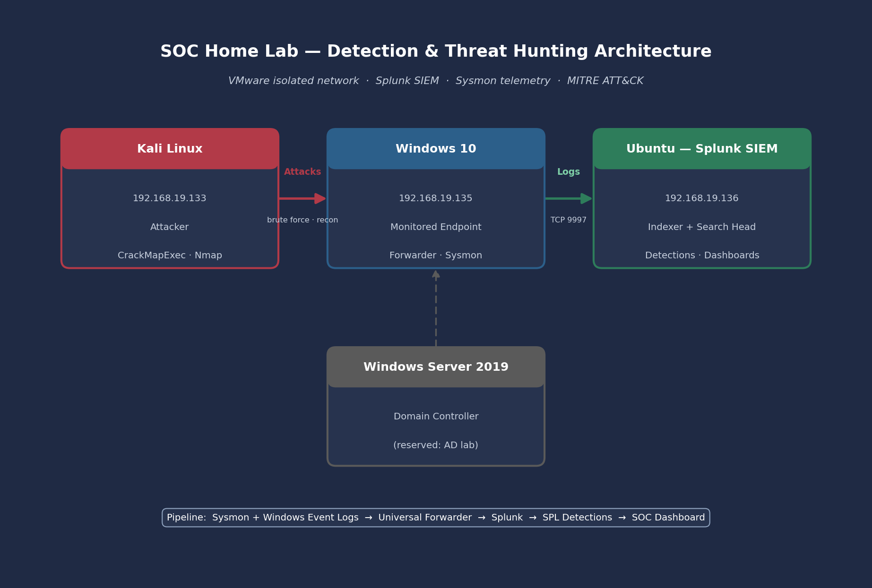Click "Sysmon + Windows Event Logs" in the pipeline
872x588 pixels.
click(285, 518)
